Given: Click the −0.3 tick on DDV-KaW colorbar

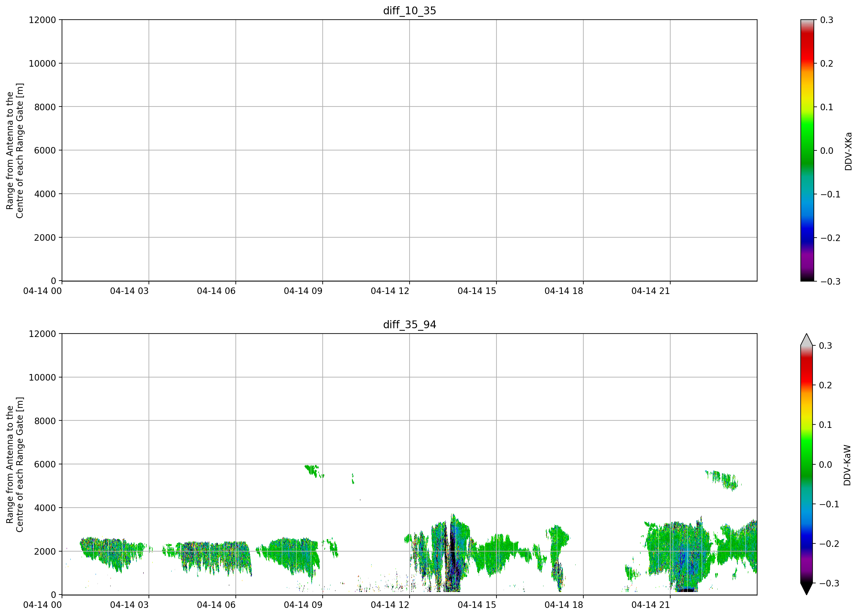Looking at the screenshot, I should (829, 583).
